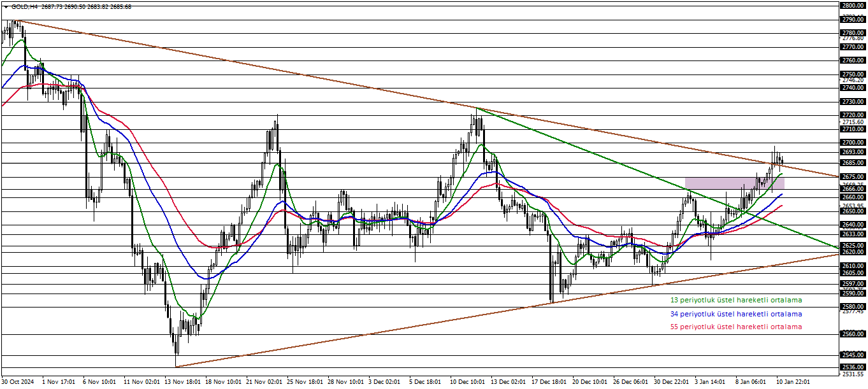The width and height of the screenshot is (868, 389).
Task: Click the 2710.00 price level label
Action: coord(852,129)
